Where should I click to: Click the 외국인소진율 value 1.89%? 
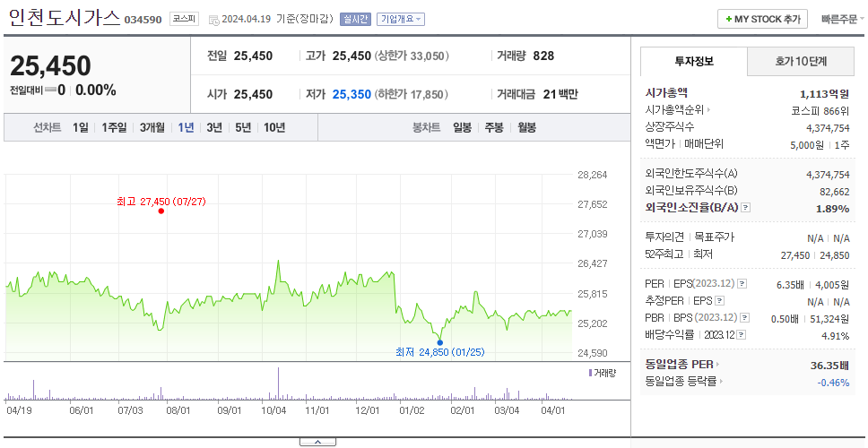pyautogui.click(x=832, y=209)
